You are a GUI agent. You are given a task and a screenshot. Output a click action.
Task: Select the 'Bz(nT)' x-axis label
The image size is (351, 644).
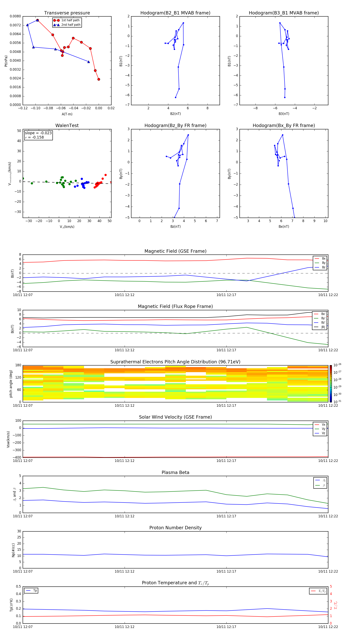pyautogui.click(x=175, y=227)
